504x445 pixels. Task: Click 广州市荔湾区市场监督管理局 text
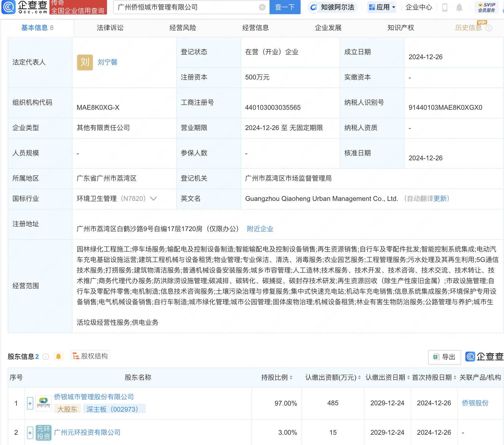(288, 178)
